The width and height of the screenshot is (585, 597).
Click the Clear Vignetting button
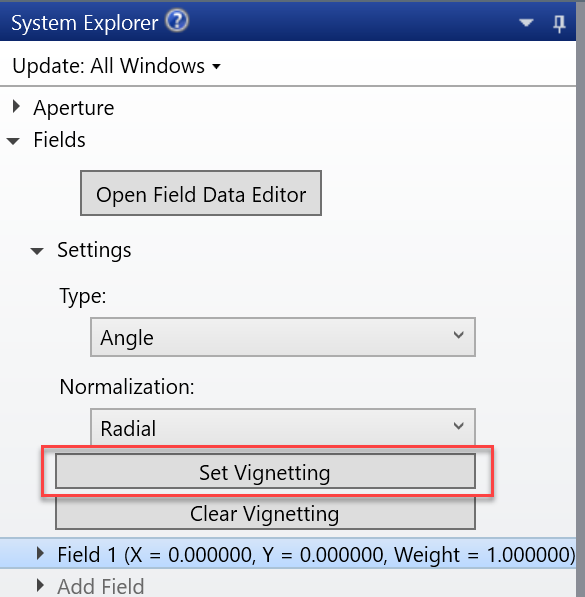265,513
